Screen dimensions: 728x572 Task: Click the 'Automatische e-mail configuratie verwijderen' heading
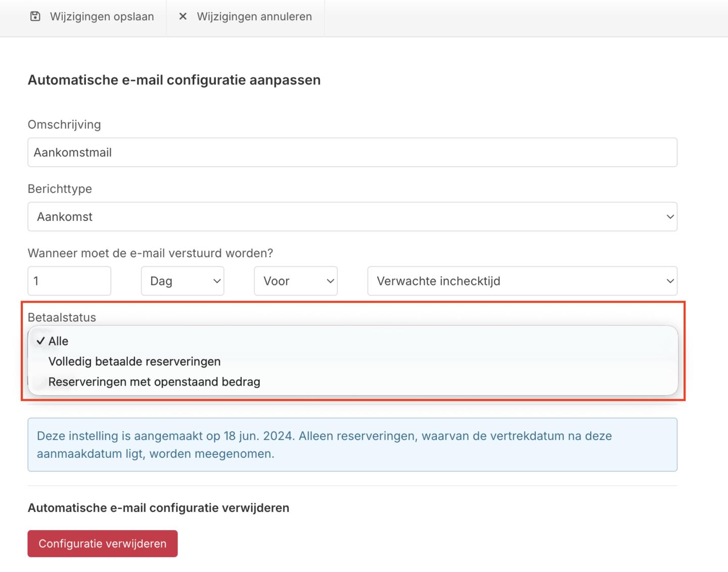coord(158,508)
